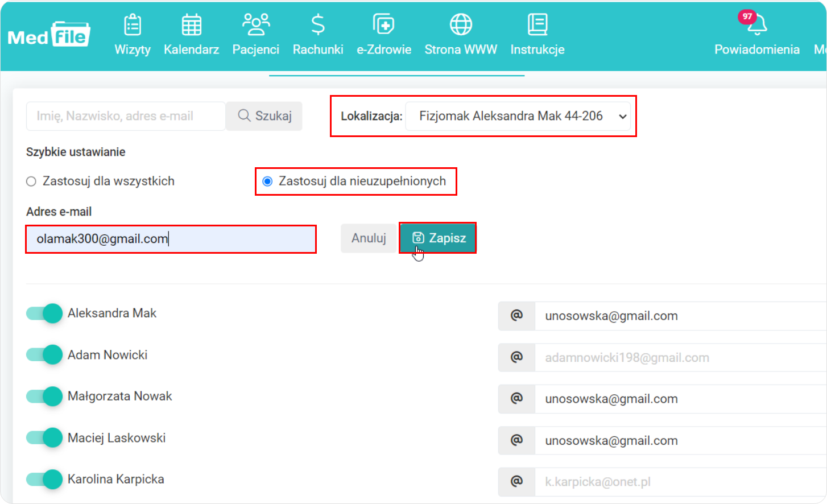
Task: Open the Rachunki dollar icon
Action: tap(318, 24)
